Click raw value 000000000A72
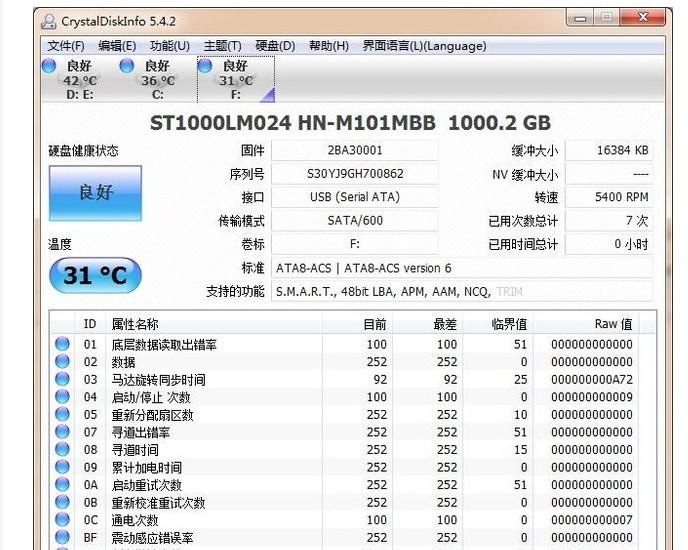This screenshot has width=688, height=550. 591,380
